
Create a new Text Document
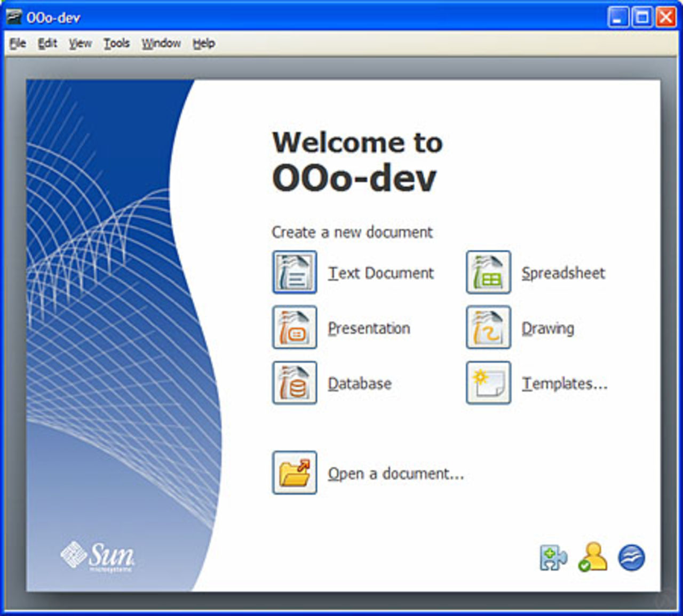coord(294,273)
